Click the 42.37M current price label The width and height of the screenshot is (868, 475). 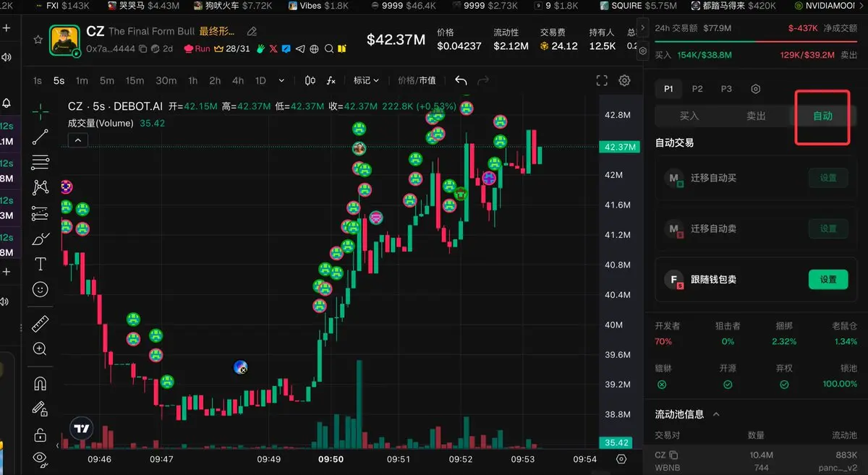(619, 147)
